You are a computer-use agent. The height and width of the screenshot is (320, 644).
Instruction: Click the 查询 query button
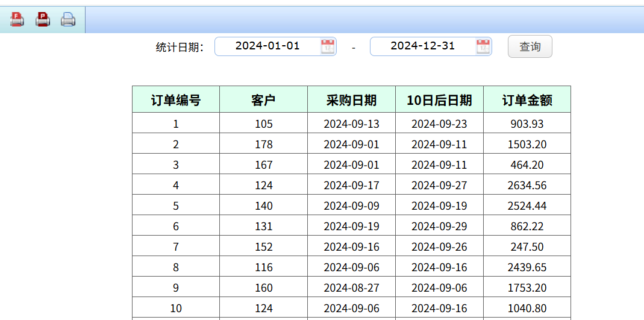click(530, 46)
